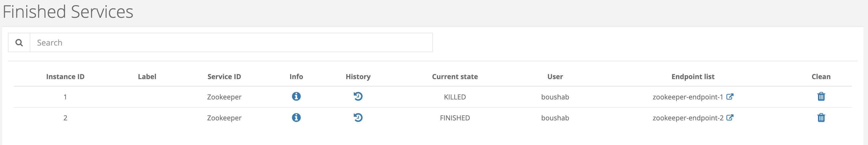
Task: Click external link icon beside zookeeper-endpoint-2
Action: [x=730, y=117]
